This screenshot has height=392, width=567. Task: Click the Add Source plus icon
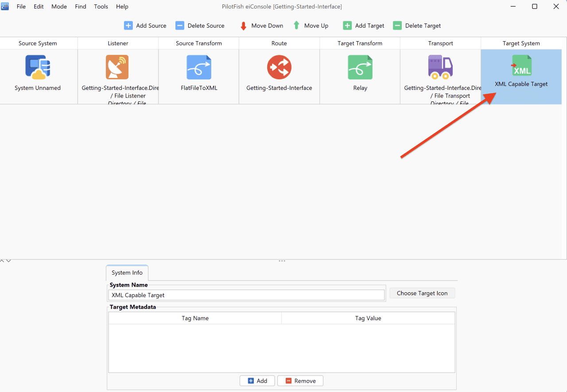pyautogui.click(x=128, y=26)
